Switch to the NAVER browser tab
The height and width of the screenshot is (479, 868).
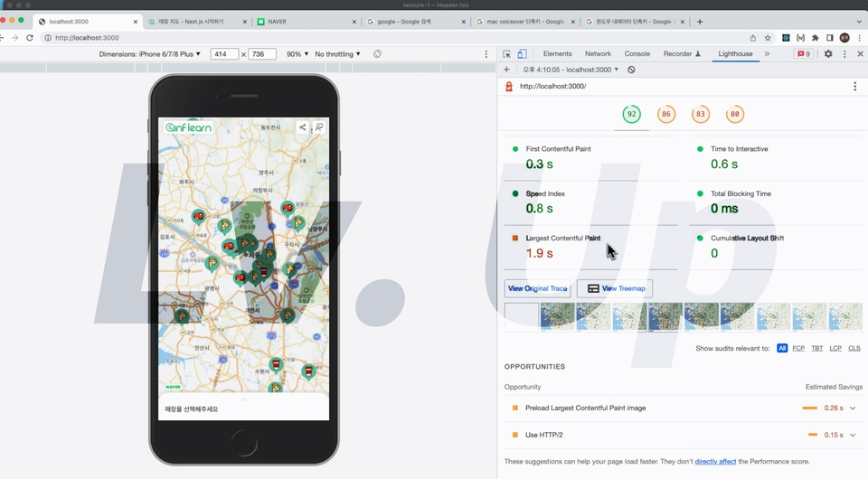[307, 22]
